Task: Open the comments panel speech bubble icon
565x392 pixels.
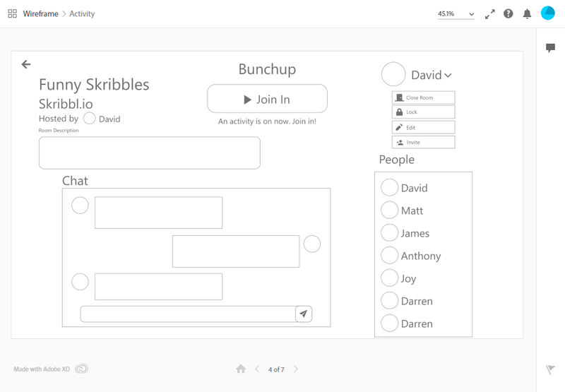Action: [550, 47]
